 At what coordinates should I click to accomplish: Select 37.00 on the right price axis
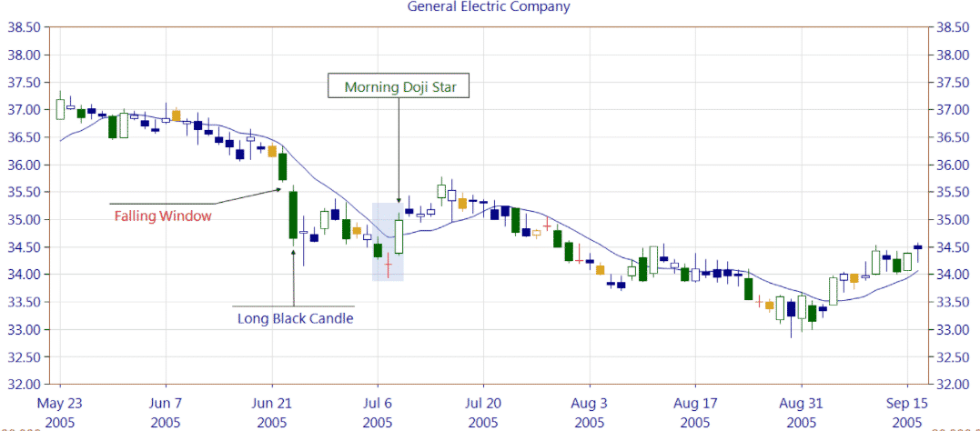tap(953, 110)
